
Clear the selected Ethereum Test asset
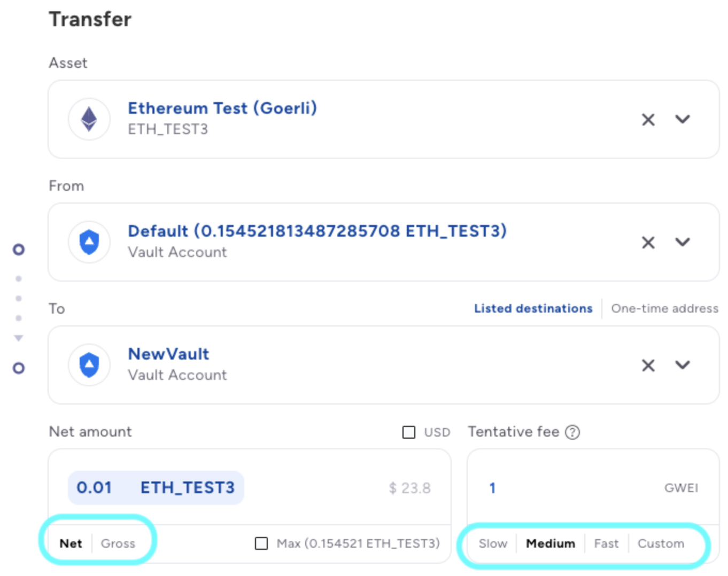(648, 120)
